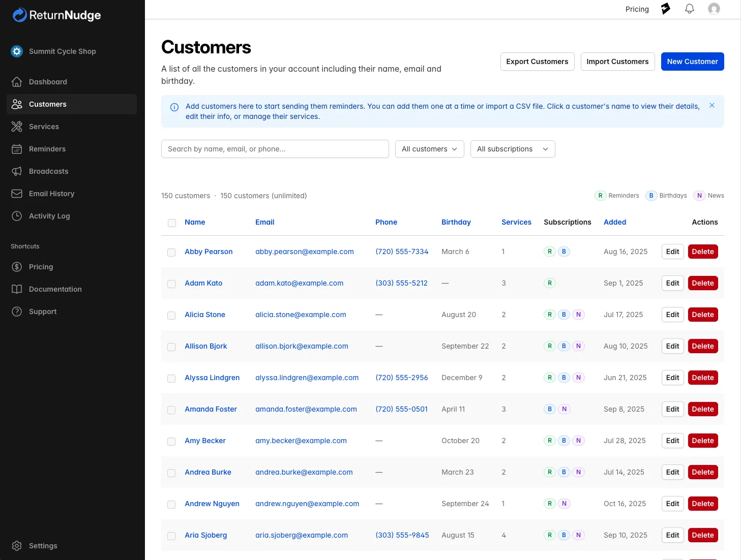Screen dimensions: 741x560
Task: Open the notifications bell icon
Action: [689, 9]
